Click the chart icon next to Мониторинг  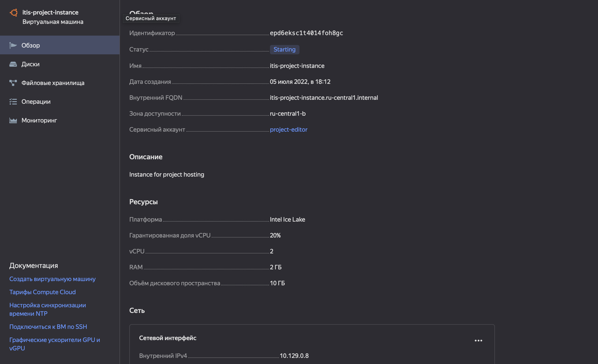[x=13, y=120]
